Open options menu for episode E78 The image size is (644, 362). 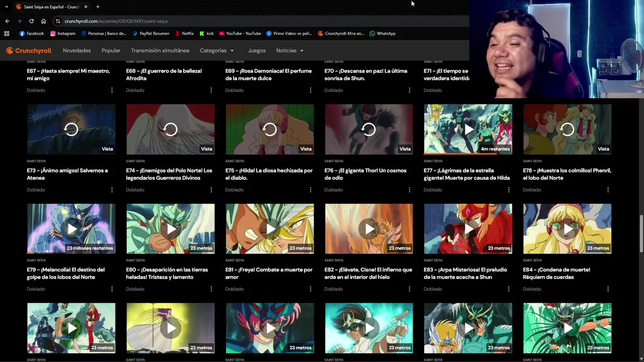tap(608, 190)
